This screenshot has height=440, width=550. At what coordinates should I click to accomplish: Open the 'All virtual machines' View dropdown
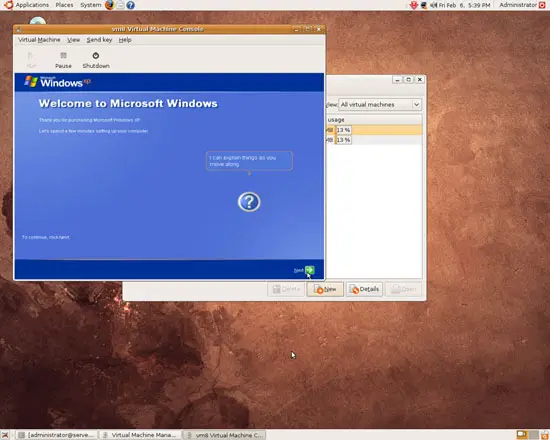380,104
